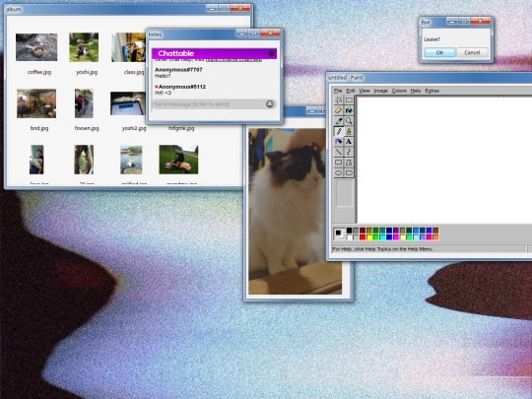Select the Airbrush tool in Paint
532x399 pixels.
338,142
